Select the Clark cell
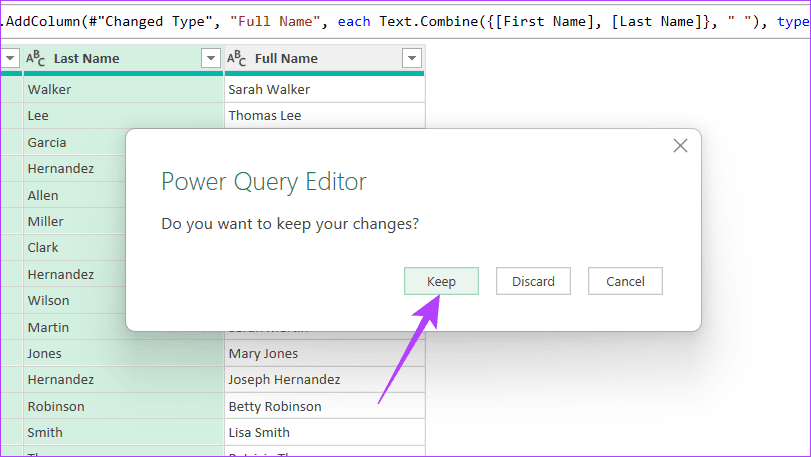Image resolution: width=811 pixels, height=457 pixels. 74,248
